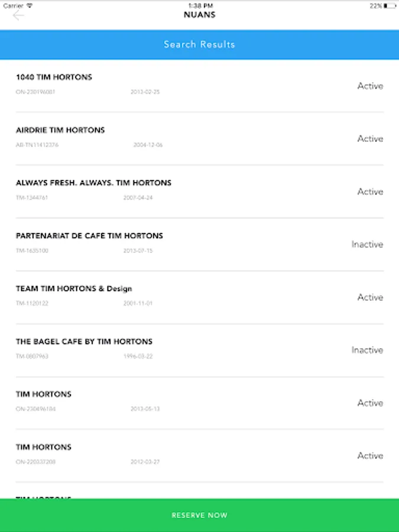
Task: Choose THE BAGEL CAFE BY TIM HORTONS
Action: 84,342
